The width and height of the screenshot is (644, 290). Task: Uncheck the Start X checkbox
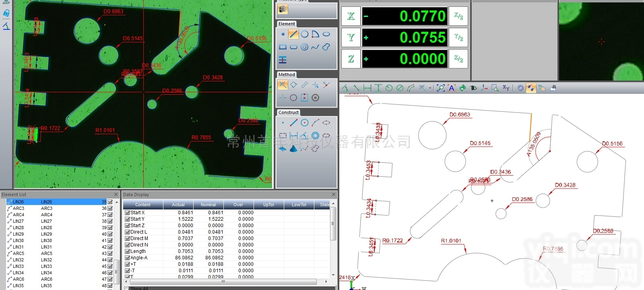(x=127, y=213)
